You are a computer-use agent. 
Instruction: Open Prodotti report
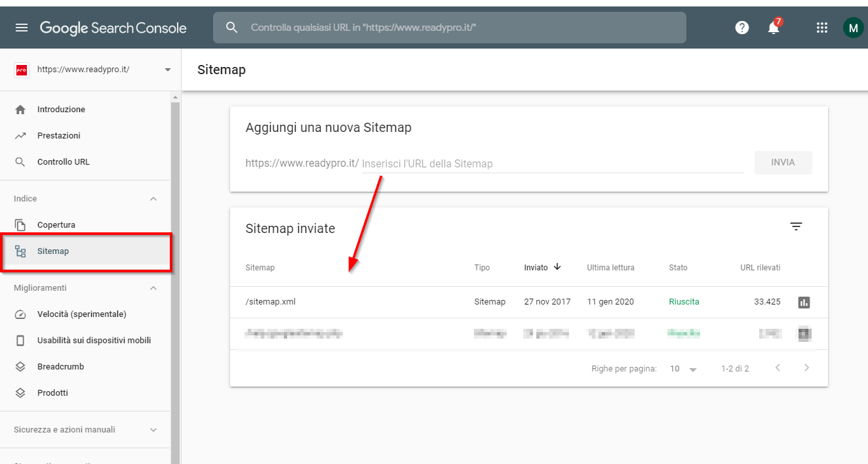pyautogui.click(x=52, y=393)
